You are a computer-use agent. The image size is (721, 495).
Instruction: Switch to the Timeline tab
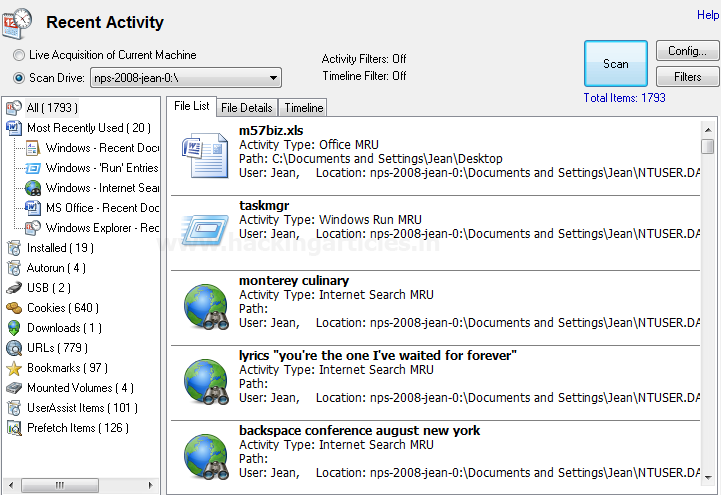pos(303,108)
